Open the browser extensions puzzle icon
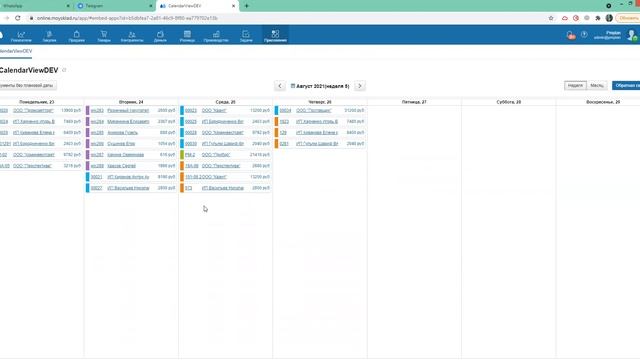Viewport: 640px width, 360px height. click(x=598, y=18)
